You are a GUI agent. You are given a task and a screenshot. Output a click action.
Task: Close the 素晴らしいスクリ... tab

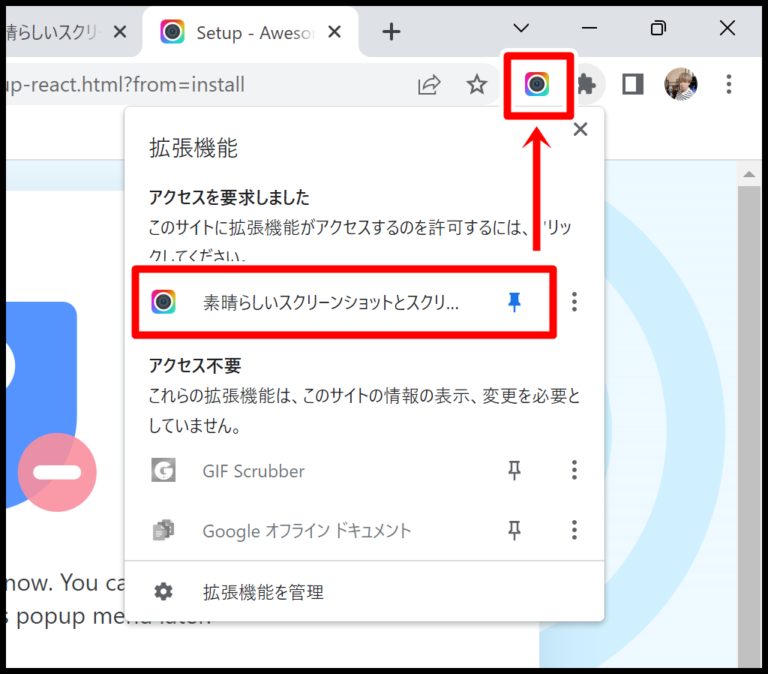[x=120, y=32]
